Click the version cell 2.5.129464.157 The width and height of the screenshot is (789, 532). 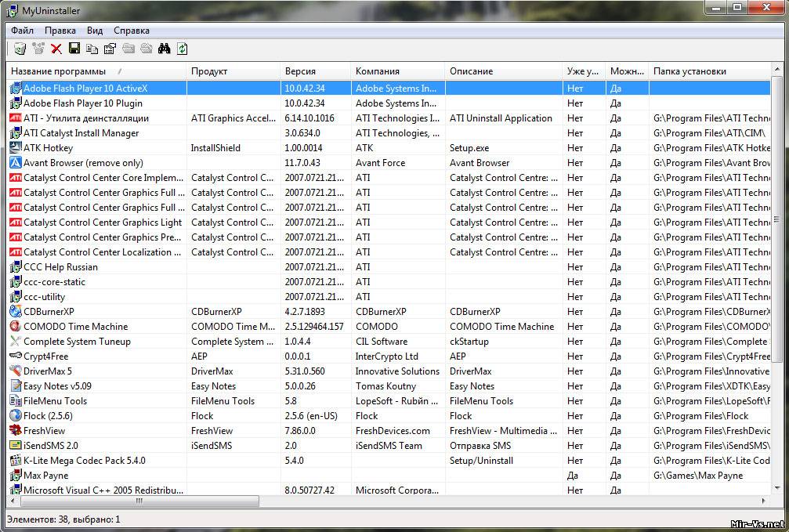[x=314, y=326]
